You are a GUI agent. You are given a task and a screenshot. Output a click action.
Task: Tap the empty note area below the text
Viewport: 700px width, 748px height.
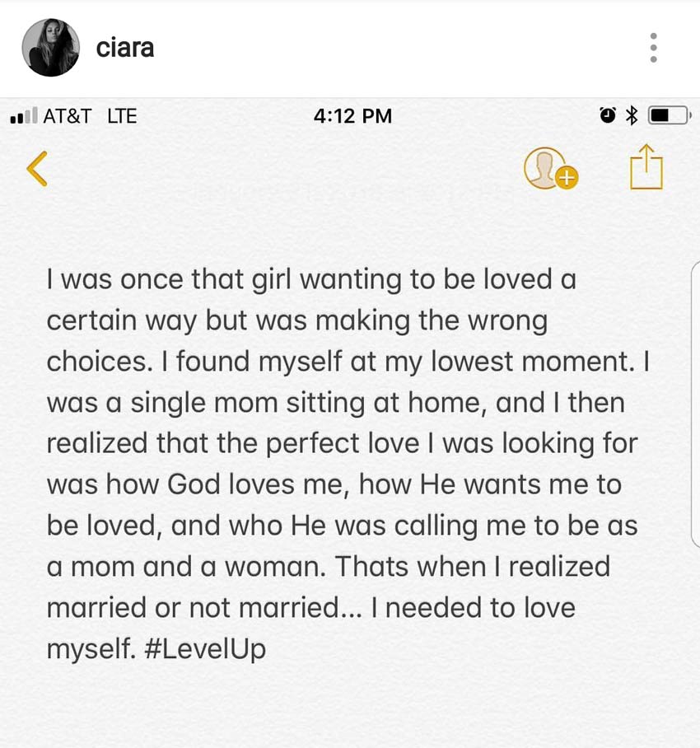(x=350, y=706)
